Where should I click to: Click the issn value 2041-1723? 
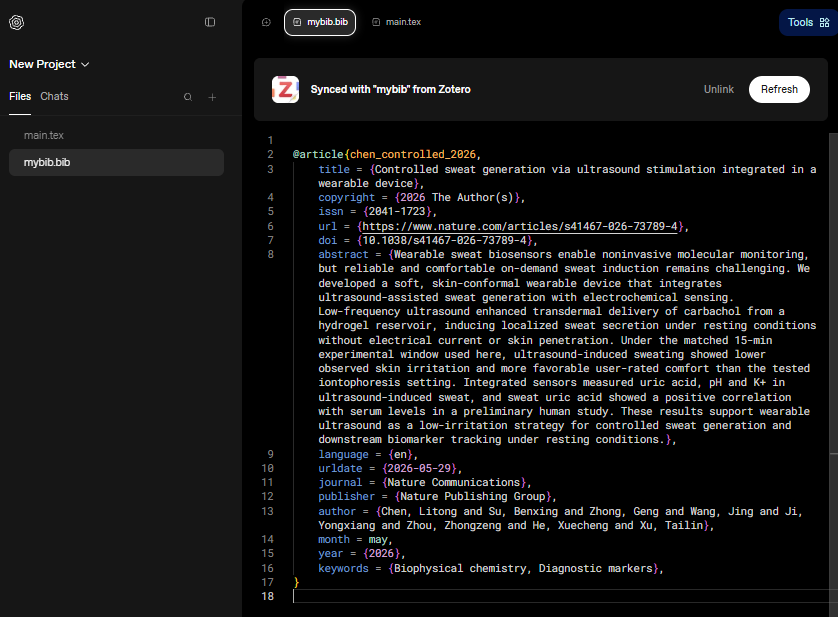(397, 212)
